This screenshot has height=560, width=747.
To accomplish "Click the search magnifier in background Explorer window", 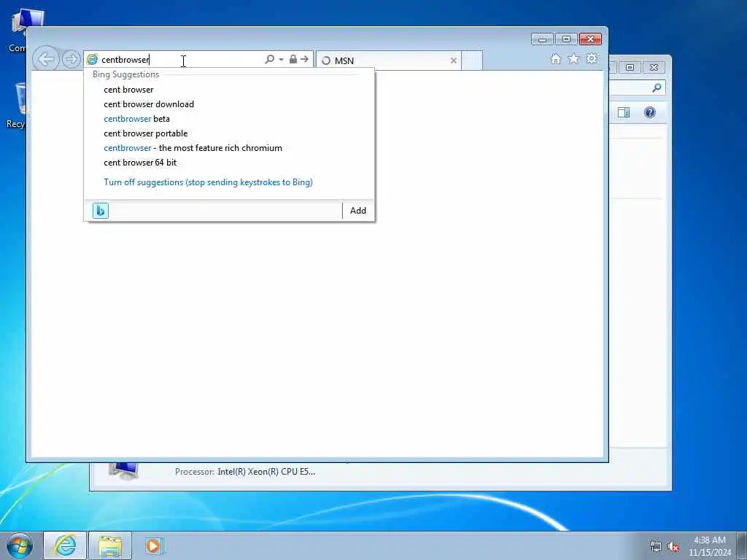I will coord(657,87).
